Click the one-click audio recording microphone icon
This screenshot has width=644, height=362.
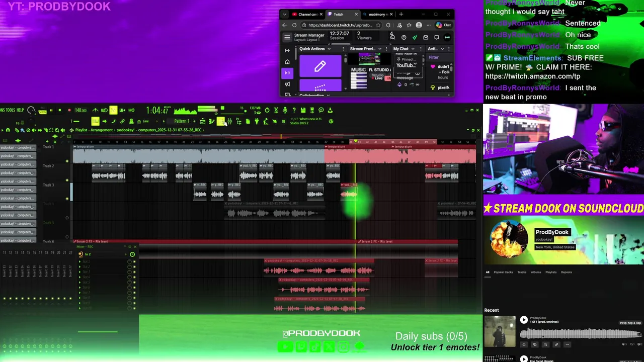285,110
